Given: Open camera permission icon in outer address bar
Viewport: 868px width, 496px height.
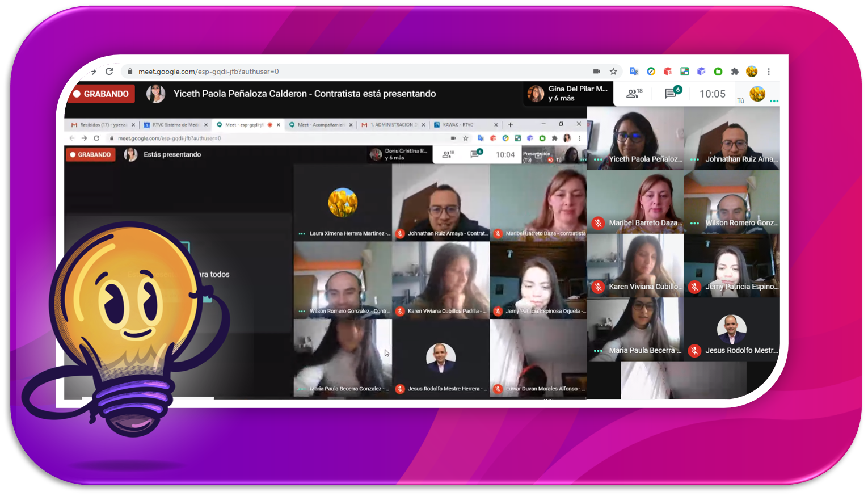Looking at the screenshot, I should pos(596,72).
